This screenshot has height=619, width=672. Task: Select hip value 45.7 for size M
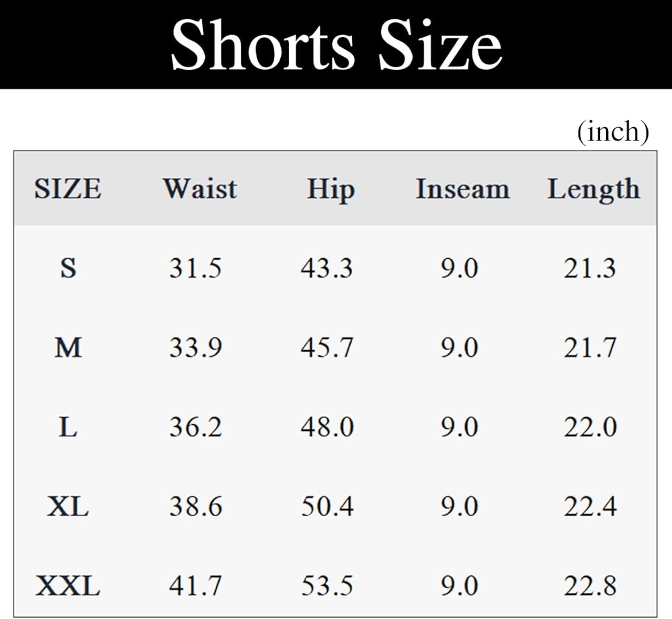pyautogui.click(x=327, y=348)
